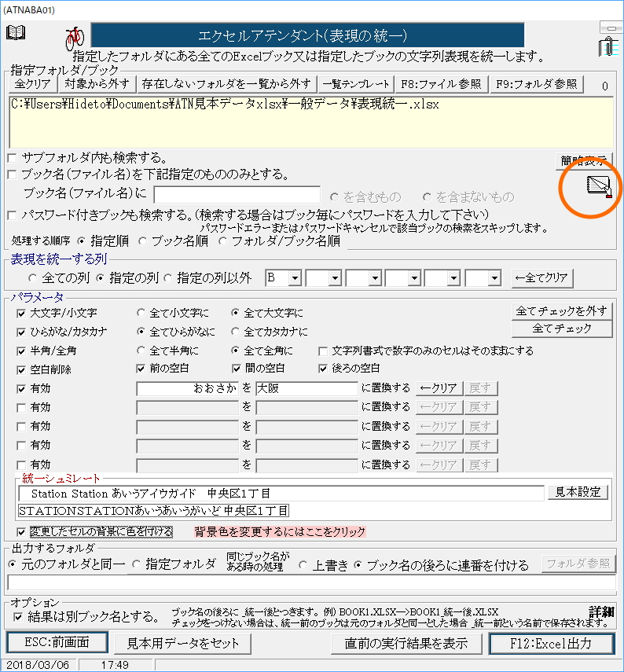Screen dimensions: 624x672
Task: Open the fifth column dropdown
Action: pyautogui.click(x=453, y=278)
